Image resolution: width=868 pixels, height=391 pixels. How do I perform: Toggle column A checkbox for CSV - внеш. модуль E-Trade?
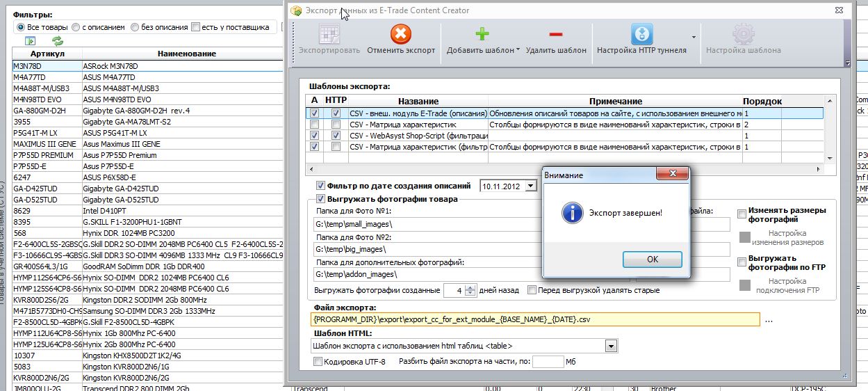pyautogui.click(x=315, y=113)
